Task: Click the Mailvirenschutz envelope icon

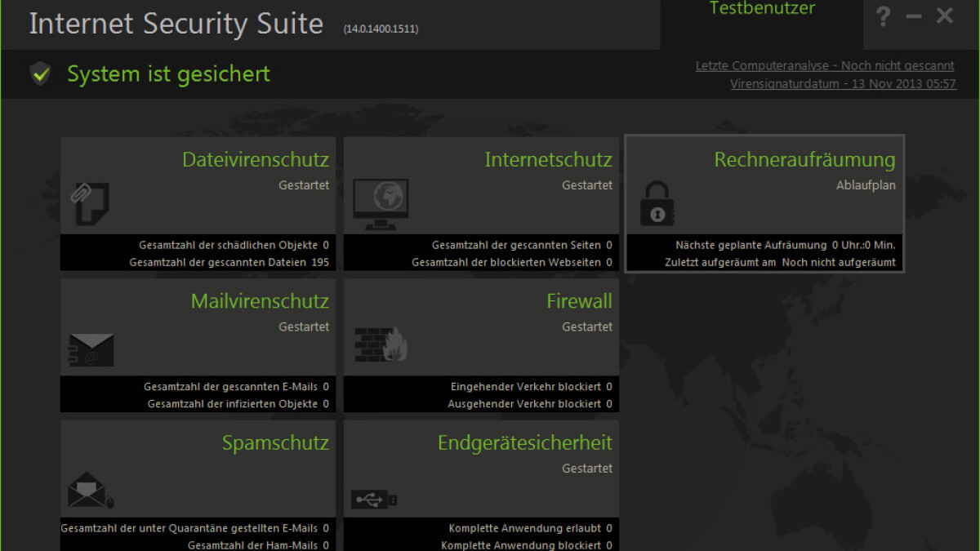Action: coord(91,350)
